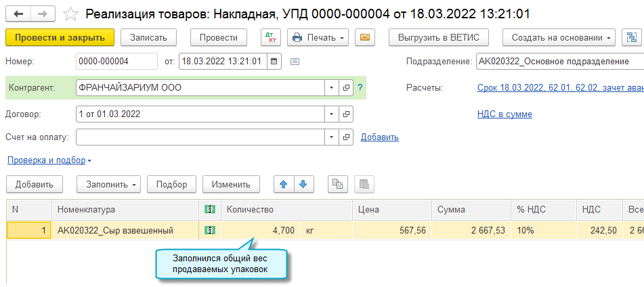
Task: Click the Добавить row button
Action: (x=35, y=184)
